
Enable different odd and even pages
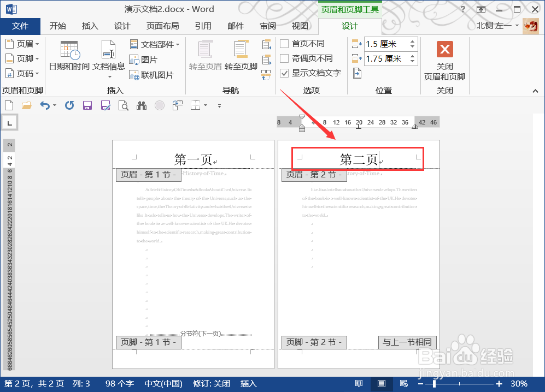(285, 58)
